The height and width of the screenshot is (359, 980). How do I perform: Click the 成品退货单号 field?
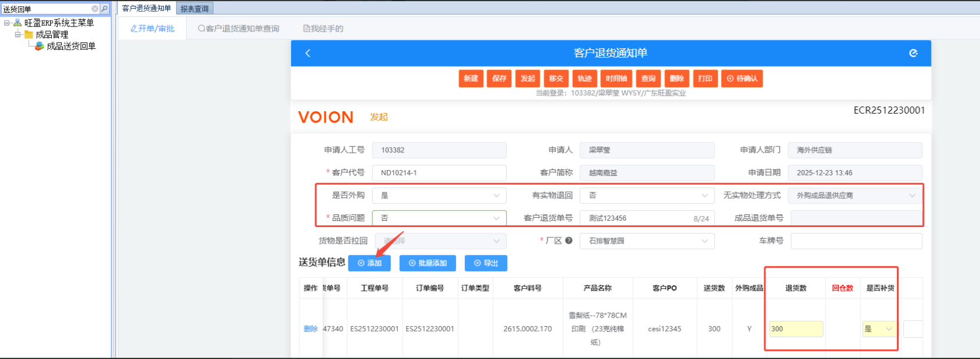pyautogui.click(x=856, y=218)
